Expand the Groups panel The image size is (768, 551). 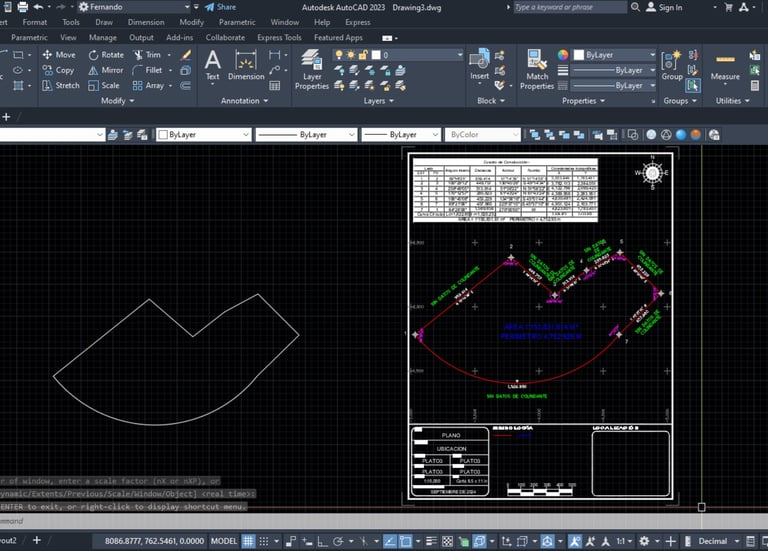click(680, 100)
